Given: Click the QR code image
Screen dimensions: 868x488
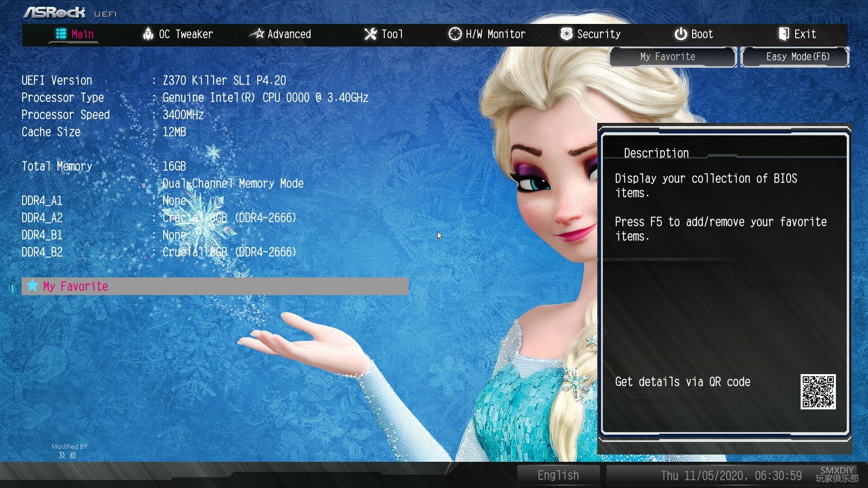Looking at the screenshot, I should point(818,391).
